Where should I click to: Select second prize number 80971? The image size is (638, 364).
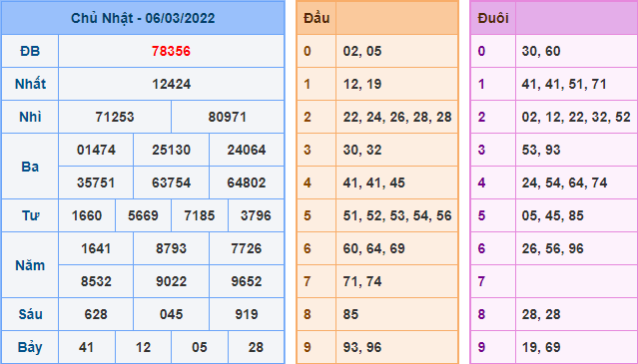coord(228,117)
